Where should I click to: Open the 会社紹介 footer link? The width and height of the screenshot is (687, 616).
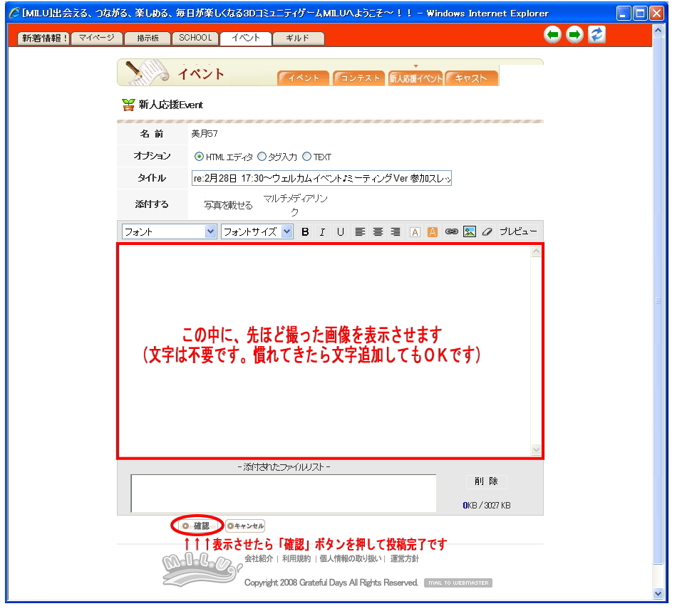click(259, 558)
